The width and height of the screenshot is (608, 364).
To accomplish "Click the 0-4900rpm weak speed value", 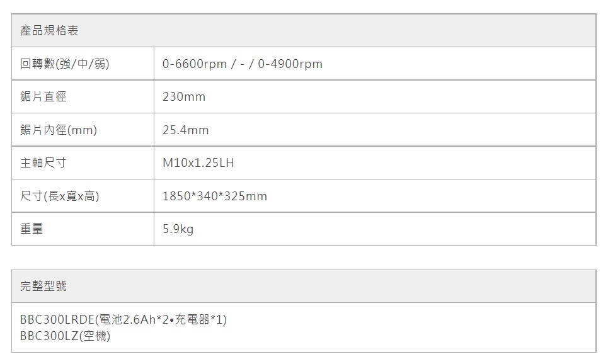I will [x=290, y=64].
